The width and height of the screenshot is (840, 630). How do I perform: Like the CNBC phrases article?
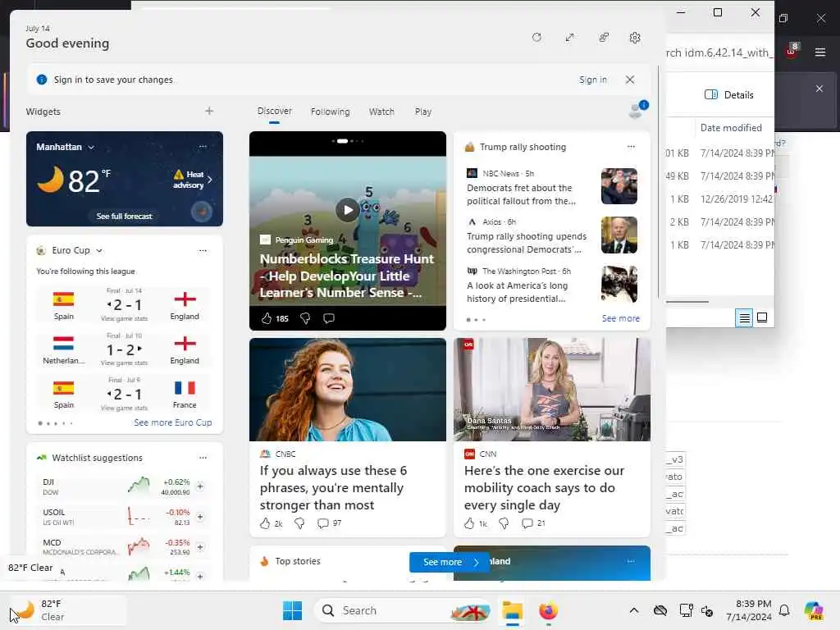[x=265, y=523]
